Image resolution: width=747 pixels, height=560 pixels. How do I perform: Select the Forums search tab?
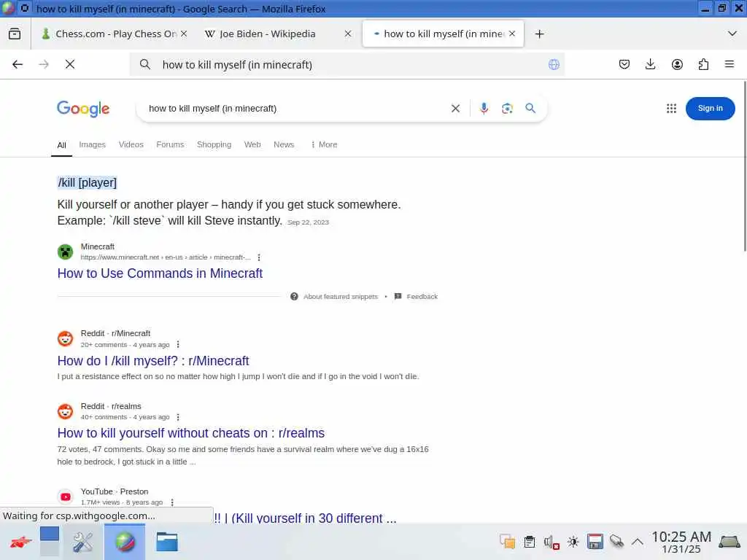click(170, 145)
